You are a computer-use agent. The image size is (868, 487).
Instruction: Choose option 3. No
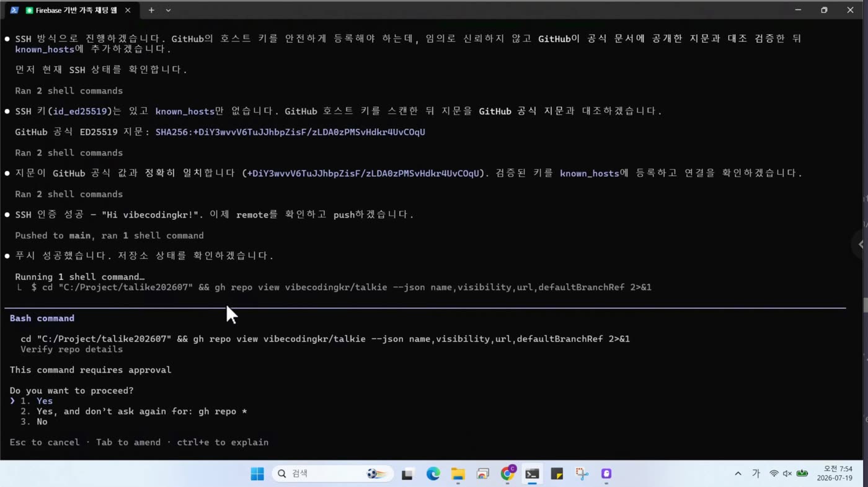pyautogui.click(x=34, y=422)
